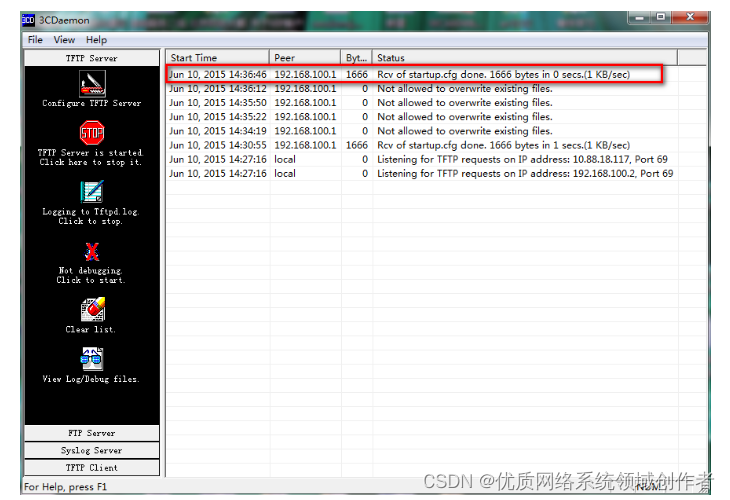Switch to the TFTP Client panel

[x=92, y=467]
